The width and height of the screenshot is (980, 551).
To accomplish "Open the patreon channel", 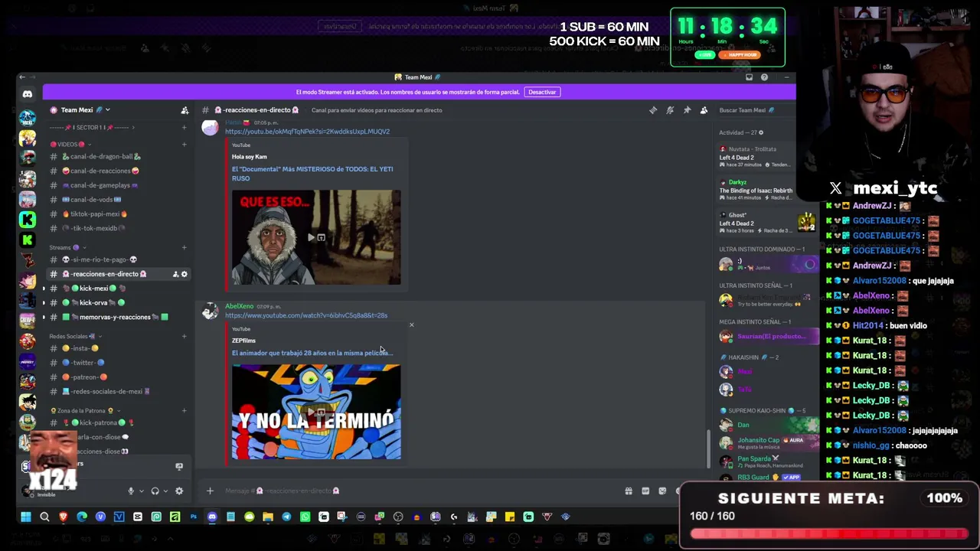I will pos(118,377).
